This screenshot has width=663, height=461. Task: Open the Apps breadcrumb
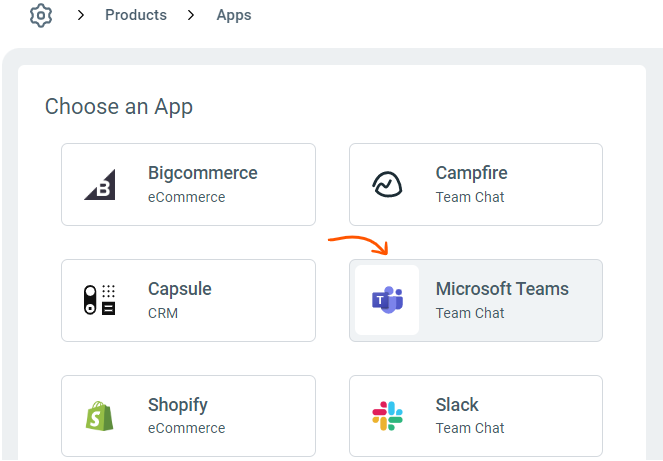[x=234, y=16]
